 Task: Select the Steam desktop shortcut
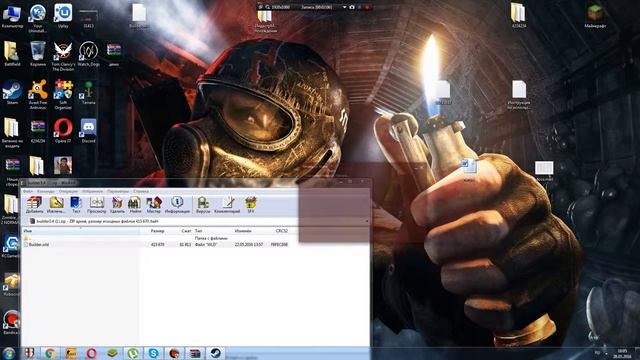(12, 92)
